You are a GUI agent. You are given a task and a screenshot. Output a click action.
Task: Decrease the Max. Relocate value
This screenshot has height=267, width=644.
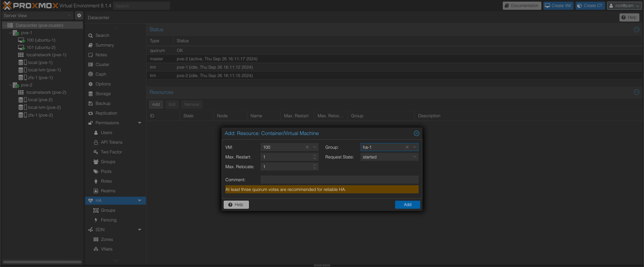[x=315, y=168]
